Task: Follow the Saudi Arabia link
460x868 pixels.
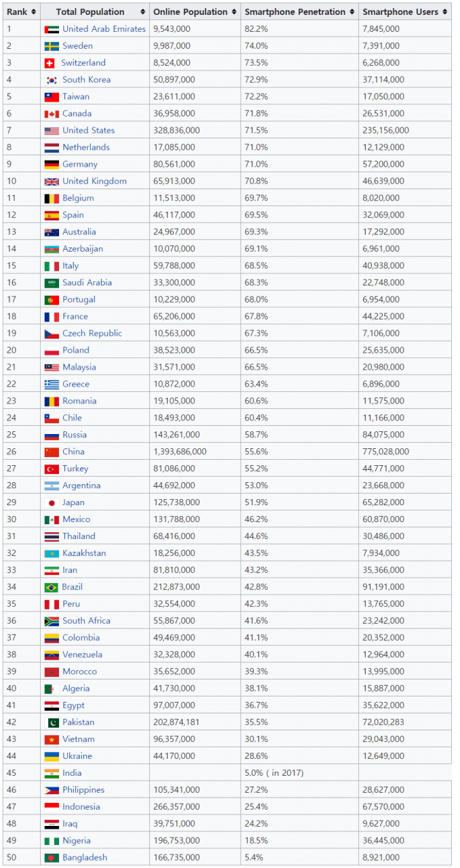Action: [87, 283]
